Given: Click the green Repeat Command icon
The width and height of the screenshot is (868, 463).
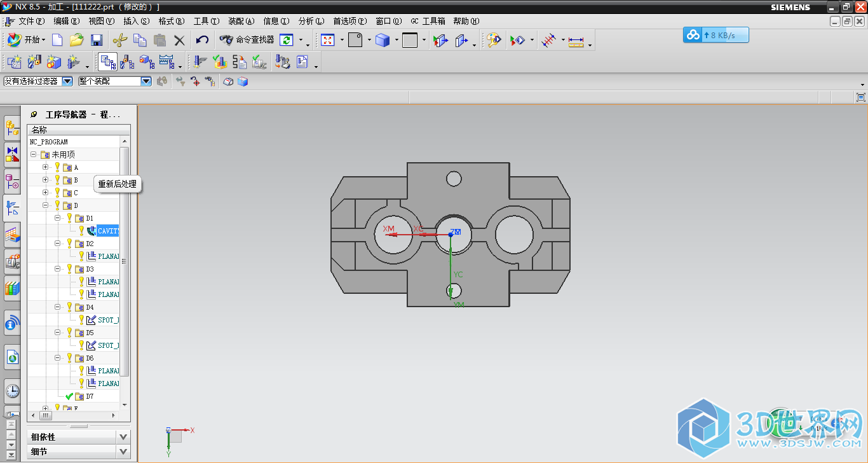Looking at the screenshot, I should 287,40.
